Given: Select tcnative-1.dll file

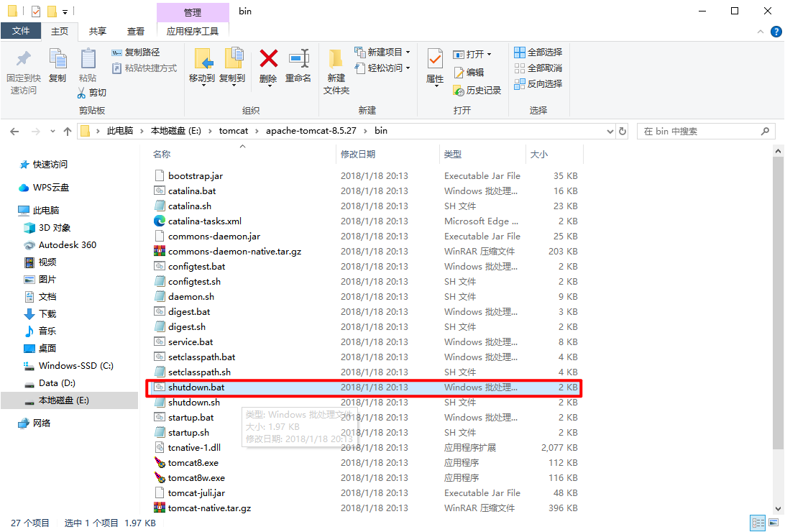Looking at the screenshot, I should (194, 447).
